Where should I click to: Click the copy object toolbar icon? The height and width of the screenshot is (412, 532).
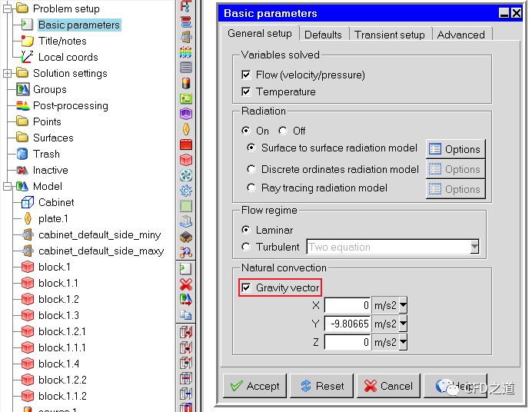[x=186, y=315]
